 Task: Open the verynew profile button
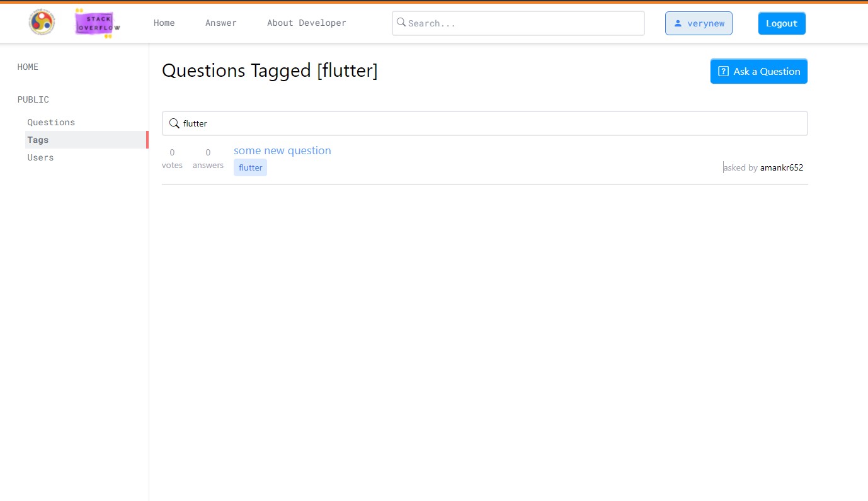click(699, 23)
